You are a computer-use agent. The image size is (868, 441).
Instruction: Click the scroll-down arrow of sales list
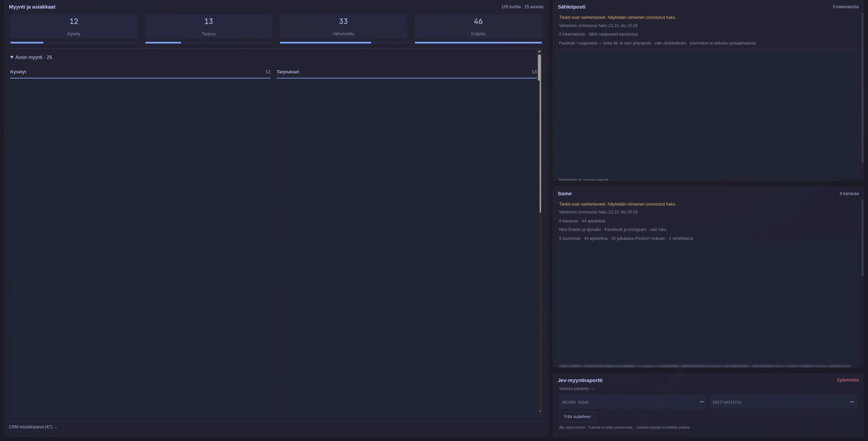(540, 411)
